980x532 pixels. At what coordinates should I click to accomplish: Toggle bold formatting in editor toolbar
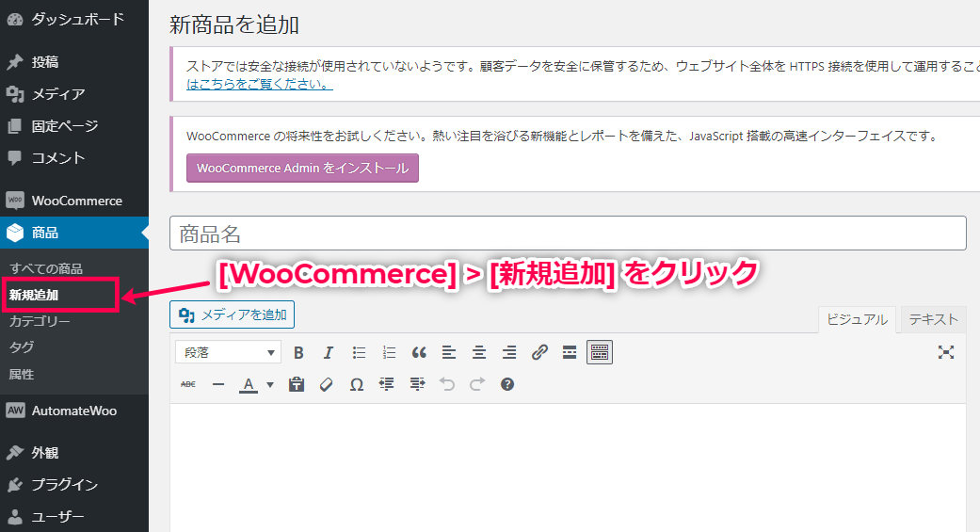pyautogui.click(x=298, y=352)
